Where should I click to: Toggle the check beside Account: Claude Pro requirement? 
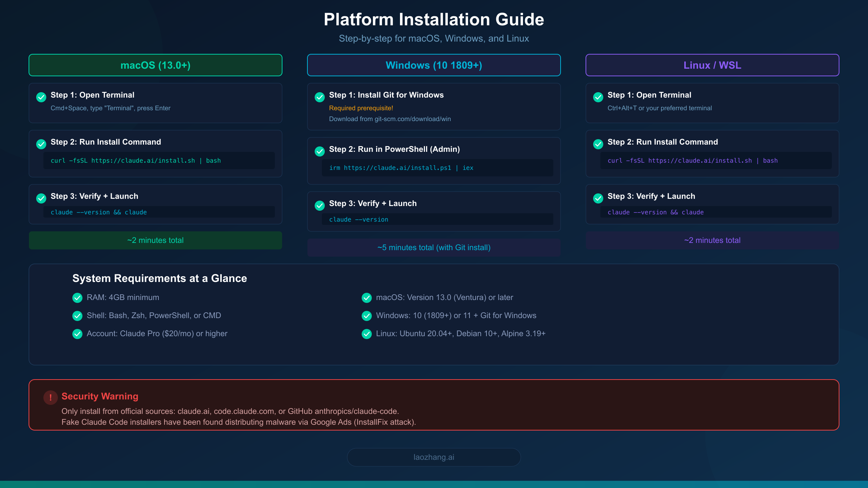77,334
